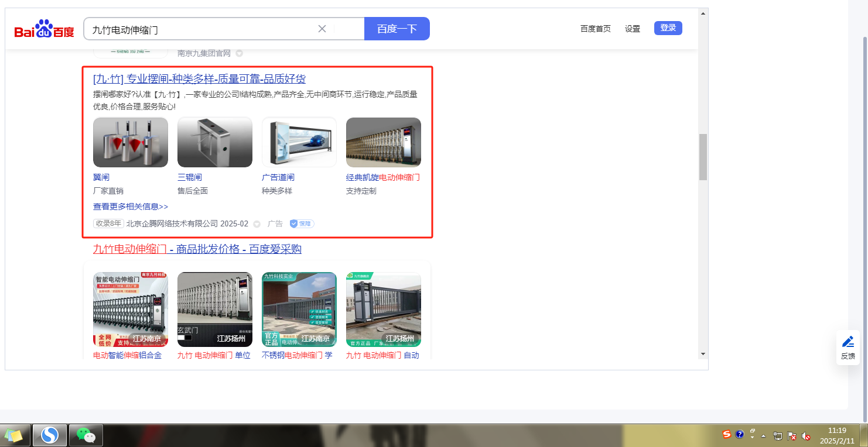Click the 电动智能伸缩铝合金 product title
Viewport: 868px width, 447px height.
128,355
